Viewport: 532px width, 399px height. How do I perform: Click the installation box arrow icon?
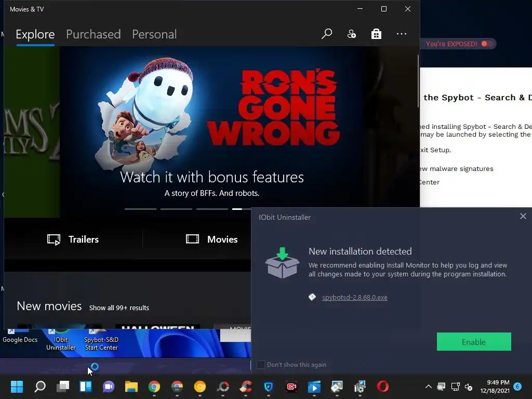tap(282, 263)
